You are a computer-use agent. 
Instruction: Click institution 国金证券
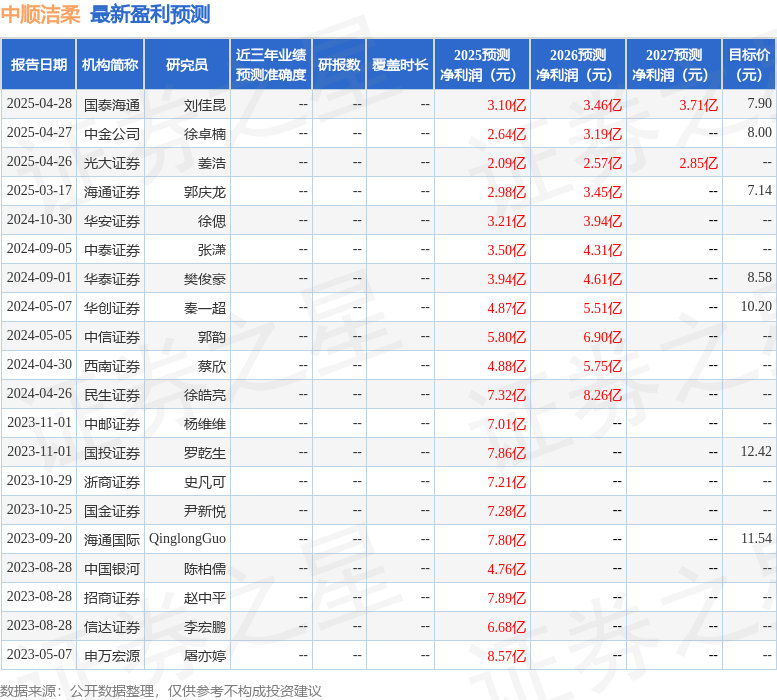112,511
